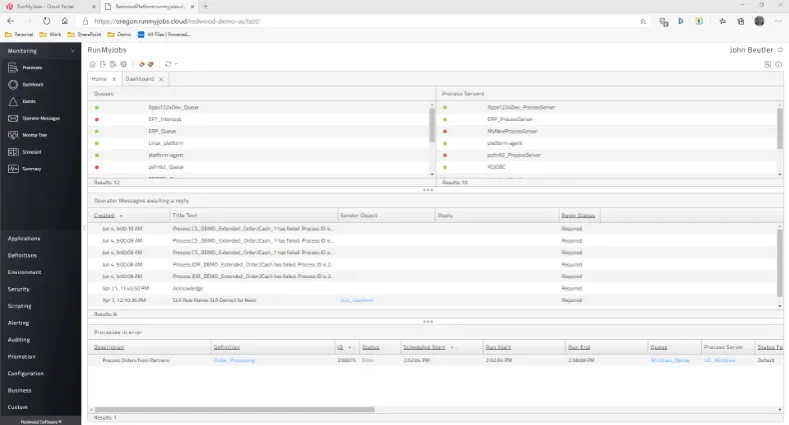Click the settings gear icon in RunMyJobs toolbar

[124, 64]
